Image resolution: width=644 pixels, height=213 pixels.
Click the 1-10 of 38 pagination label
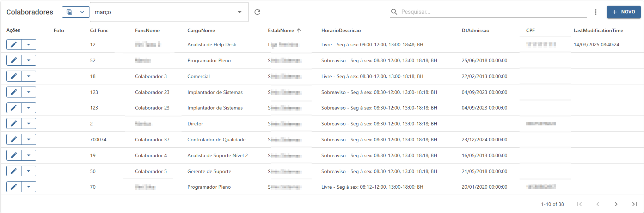pos(552,204)
